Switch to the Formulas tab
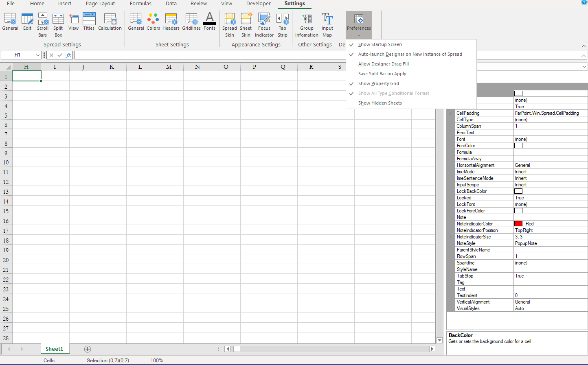Image resolution: width=588 pixels, height=365 pixels. (x=140, y=4)
